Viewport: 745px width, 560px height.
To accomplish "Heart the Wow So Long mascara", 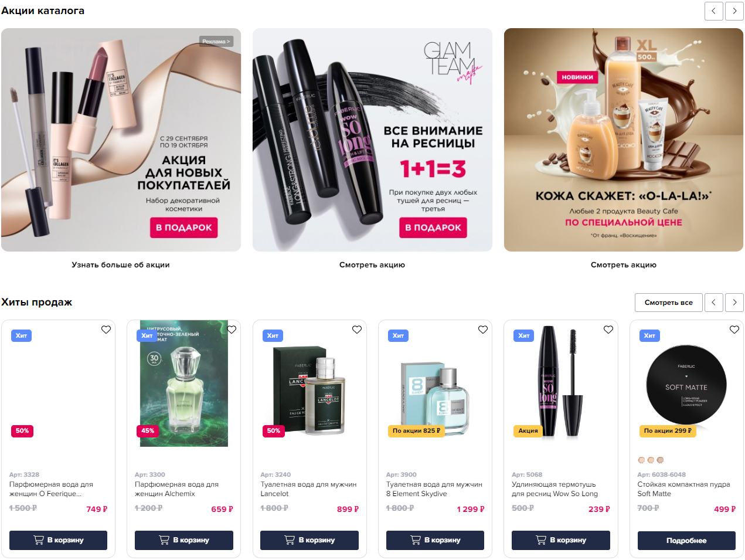I will [608, 330].
